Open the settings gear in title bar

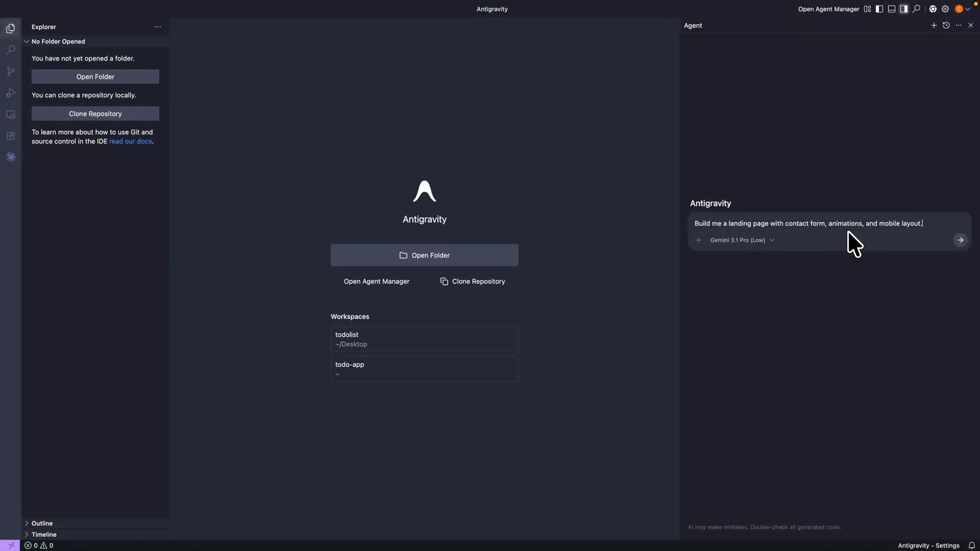pyautogui.click(x=945, y=9)
